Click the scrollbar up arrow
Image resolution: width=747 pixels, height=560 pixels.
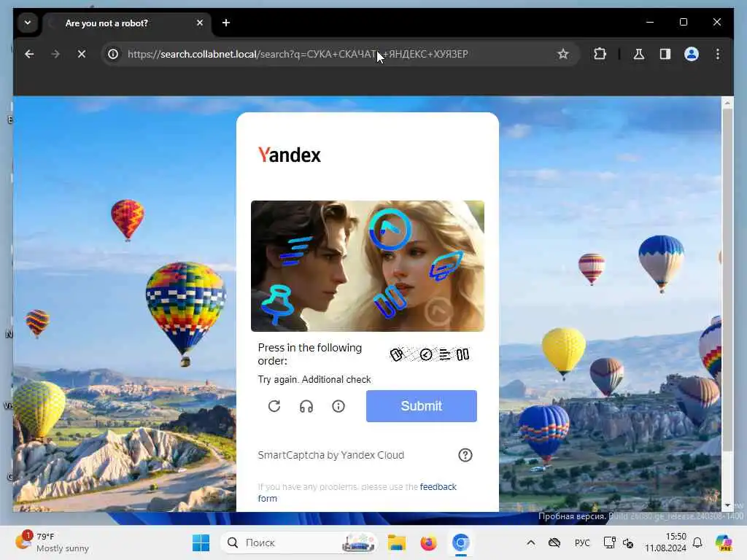[x=727, y=102]
